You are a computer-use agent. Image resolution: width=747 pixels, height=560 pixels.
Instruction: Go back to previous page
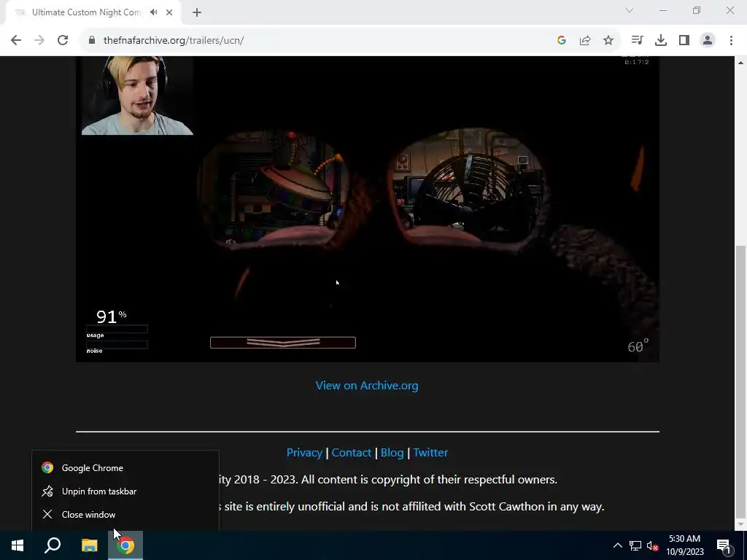[16, 41]
